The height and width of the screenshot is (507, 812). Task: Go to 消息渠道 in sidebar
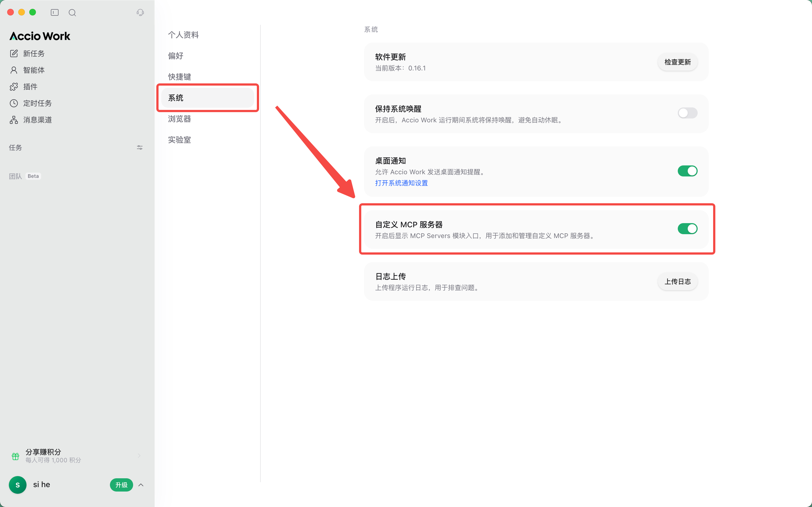38,120
